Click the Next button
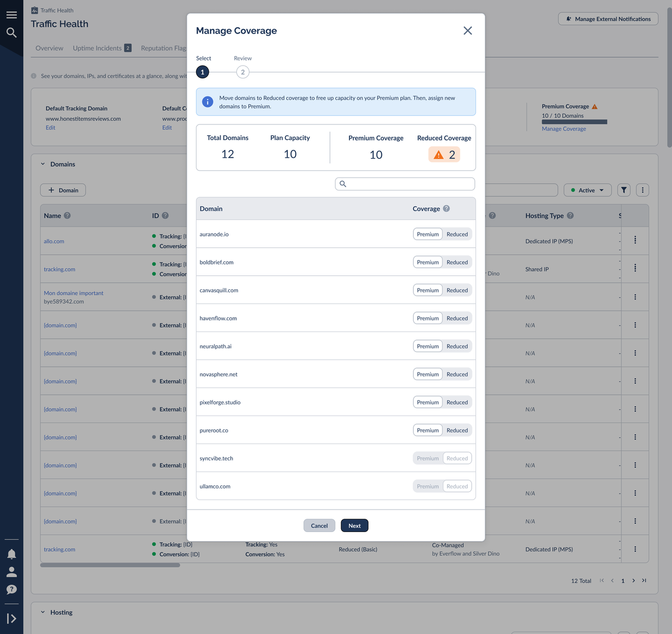Screen dimensions: 672x634 [354, 525]
